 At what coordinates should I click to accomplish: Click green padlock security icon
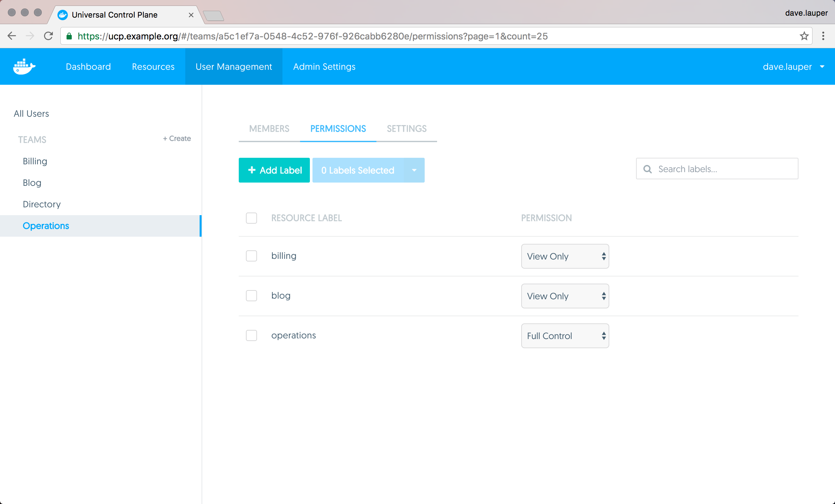[69, 36]
